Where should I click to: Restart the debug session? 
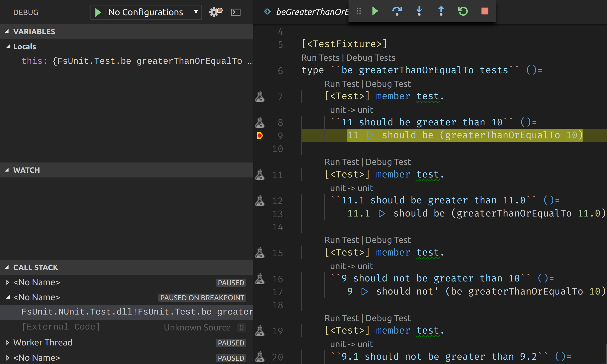(463, 11)
